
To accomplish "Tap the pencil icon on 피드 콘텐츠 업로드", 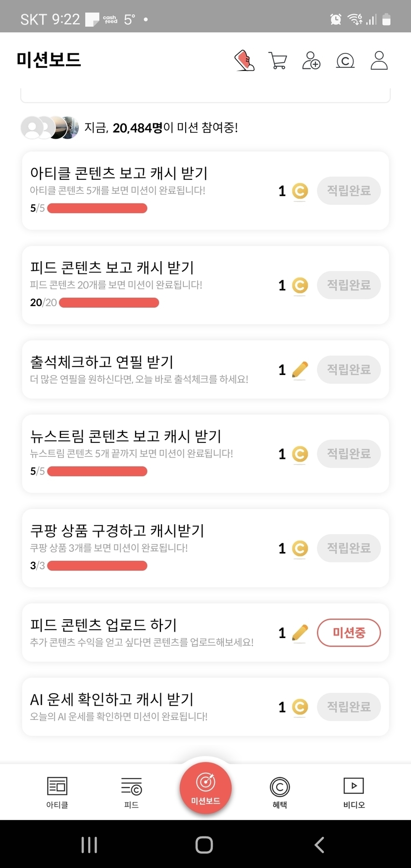I will click(300, 633).
